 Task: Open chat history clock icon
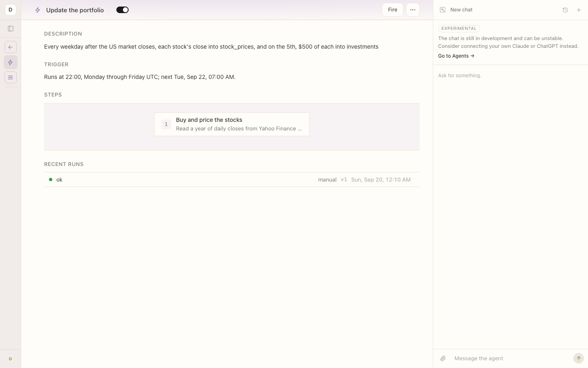click(x=565, y=10)
